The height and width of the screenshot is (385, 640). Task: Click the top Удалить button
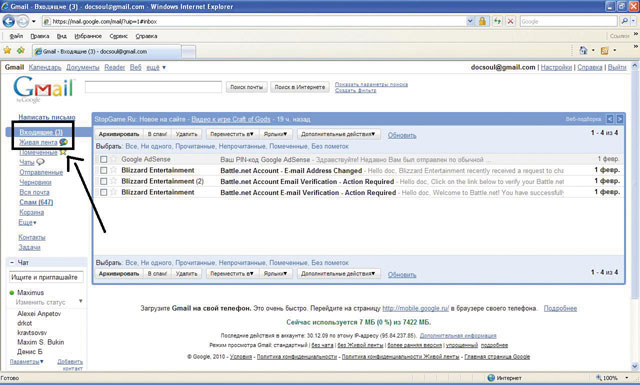coord(187,134)
